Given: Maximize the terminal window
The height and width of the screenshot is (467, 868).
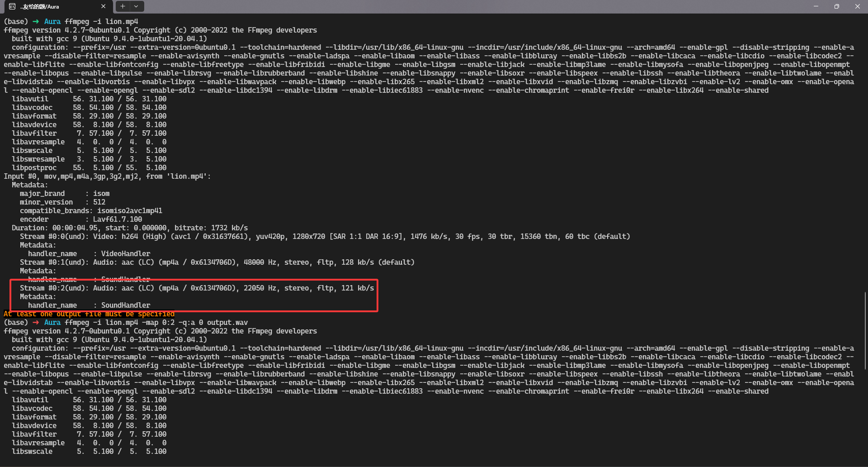Looking at the screenshot, I should [837, 6].
